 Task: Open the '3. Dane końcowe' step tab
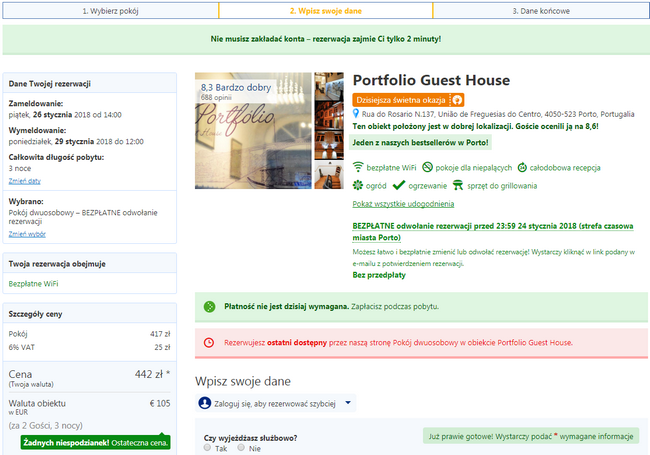coord(541,11)
